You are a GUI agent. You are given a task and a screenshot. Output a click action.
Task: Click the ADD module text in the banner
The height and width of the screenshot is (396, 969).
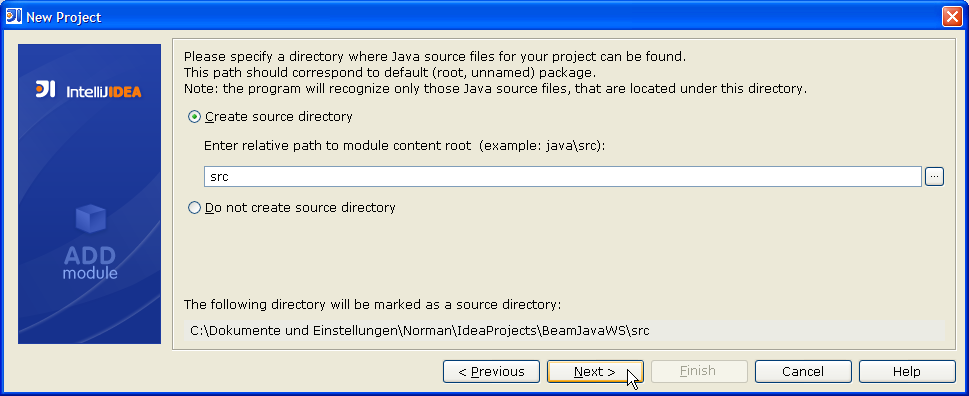[90, 263]
